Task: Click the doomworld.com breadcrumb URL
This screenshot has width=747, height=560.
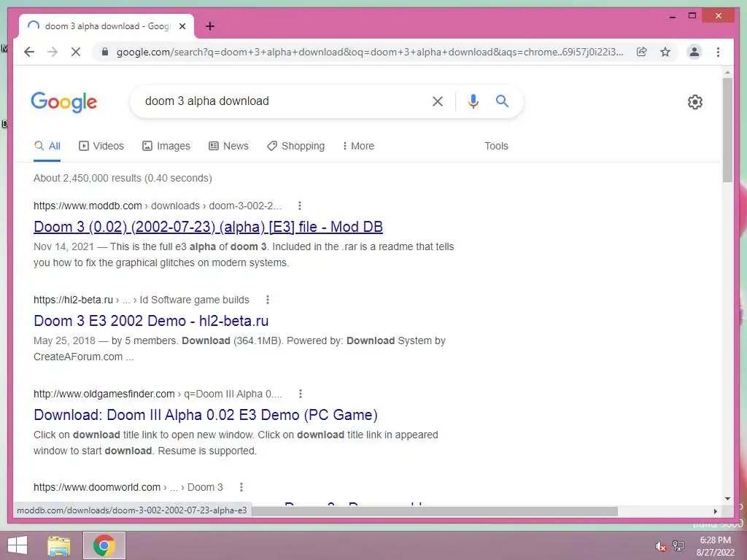Action: tap(128, 487)
